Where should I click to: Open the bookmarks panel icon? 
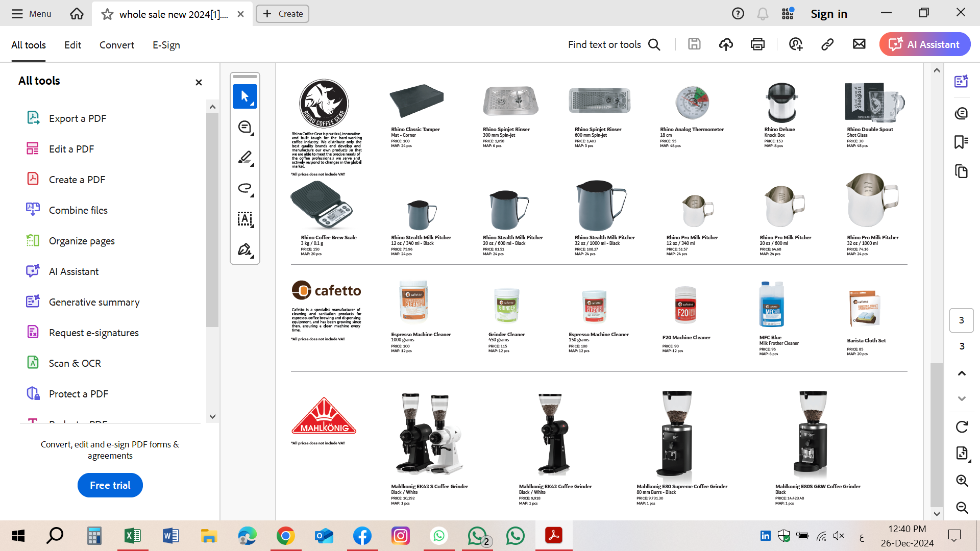click(x=961, y=142)
